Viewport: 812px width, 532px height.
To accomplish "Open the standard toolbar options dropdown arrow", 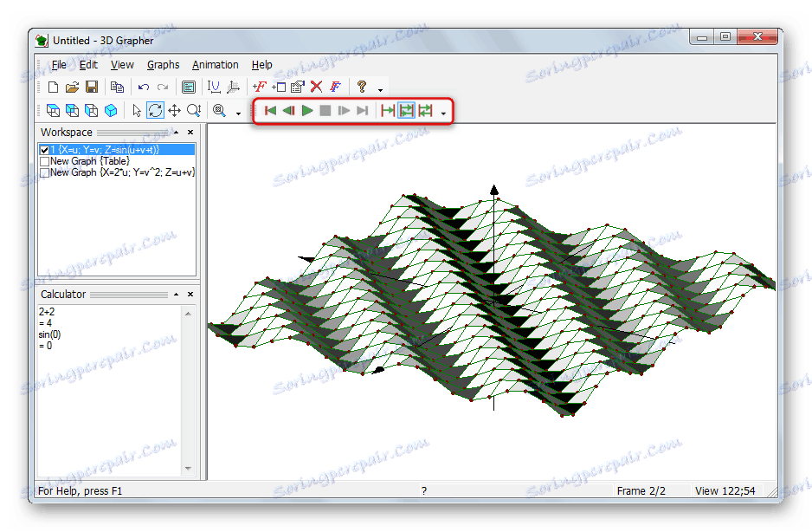I will tap(381, 90).
